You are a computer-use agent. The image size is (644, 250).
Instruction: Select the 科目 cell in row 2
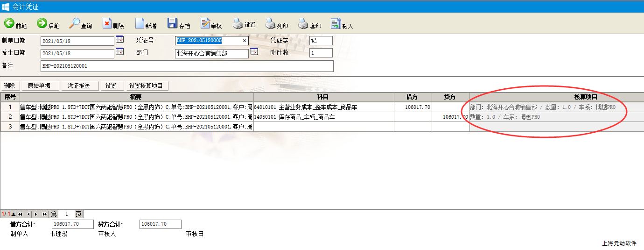(x=323, y=117)
